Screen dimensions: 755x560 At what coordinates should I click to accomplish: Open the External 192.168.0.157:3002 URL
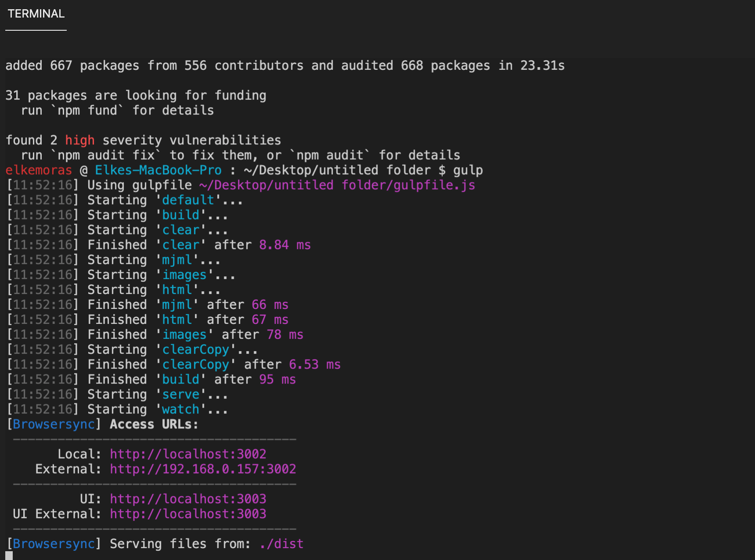(203, 469)
